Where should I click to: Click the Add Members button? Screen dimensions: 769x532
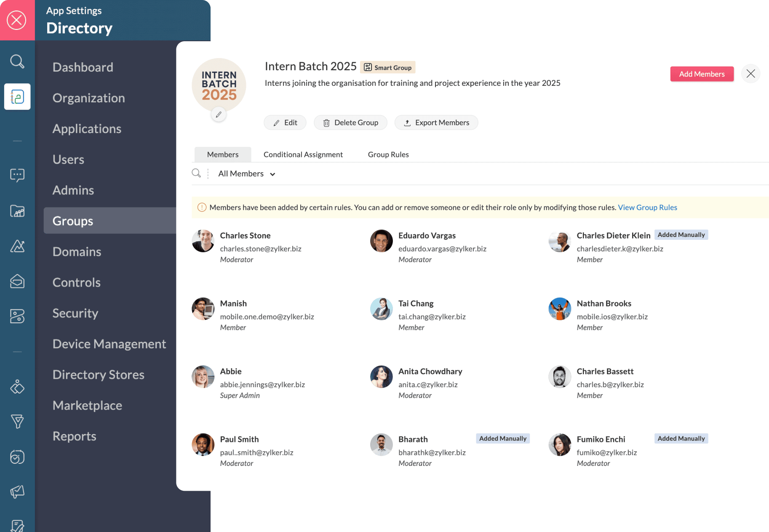pyautogui.click(x=702, y=74)
